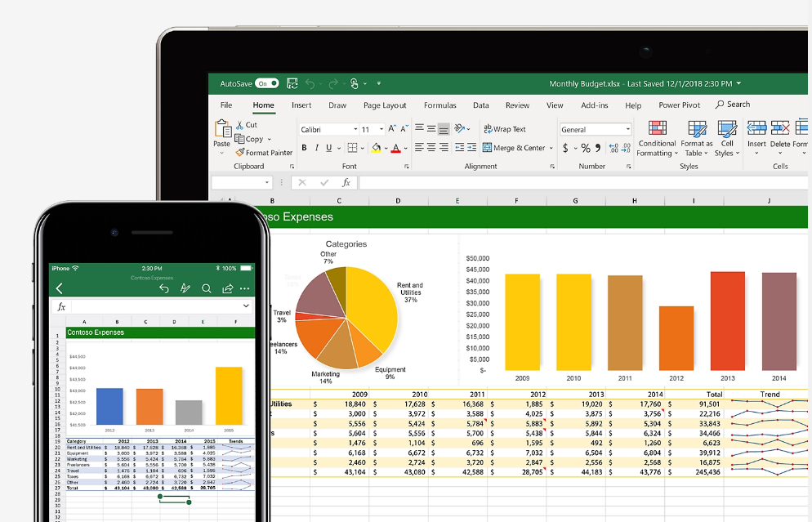The width and height of the screenshot is (812, 522).
Task: Click the yellow fill color bucket
Action: (377, 148)
